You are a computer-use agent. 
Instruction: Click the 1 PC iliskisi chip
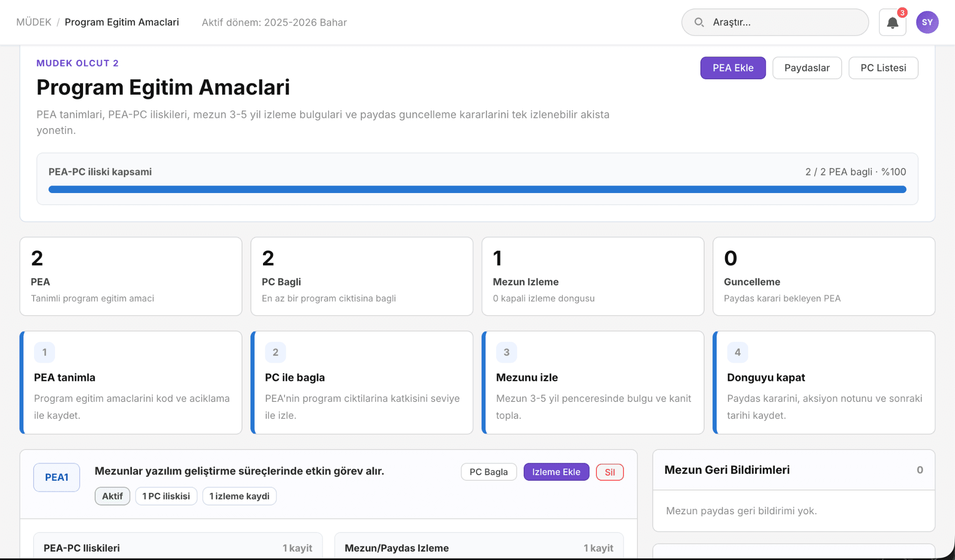click(166, 496)
